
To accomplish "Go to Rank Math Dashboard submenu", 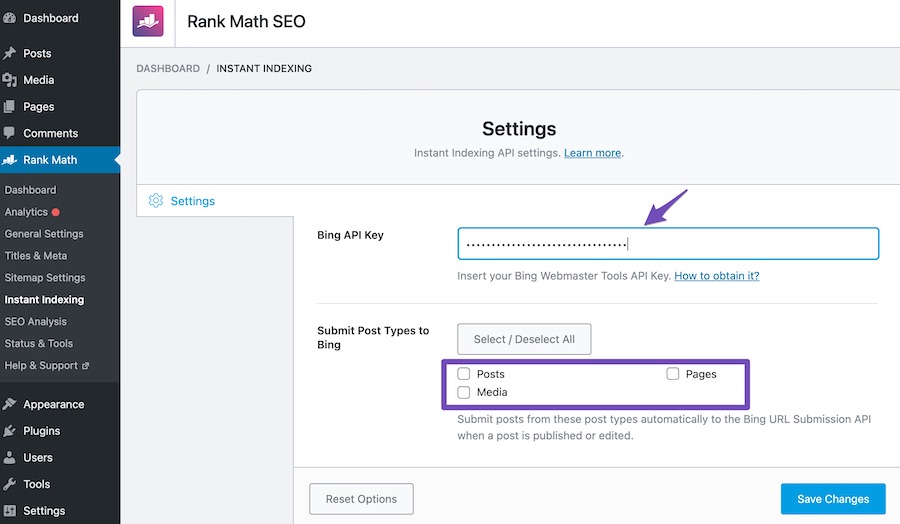I will pyautogui.click(x=30, y=190).
